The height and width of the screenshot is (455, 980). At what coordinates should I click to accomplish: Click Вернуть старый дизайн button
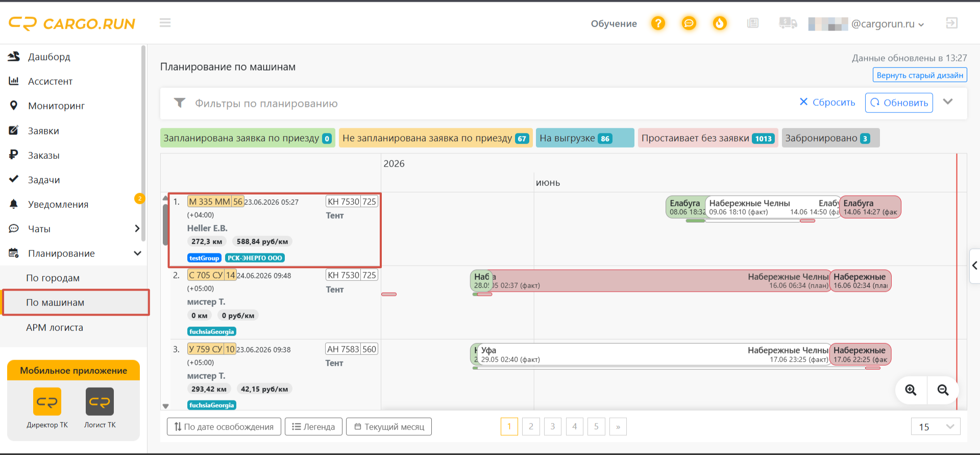920,75
